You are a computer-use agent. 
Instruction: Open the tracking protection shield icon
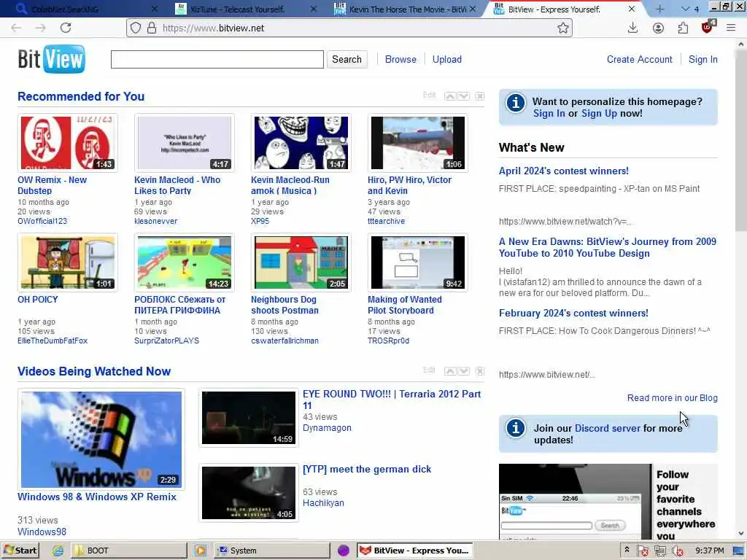[x=136, y=28]
